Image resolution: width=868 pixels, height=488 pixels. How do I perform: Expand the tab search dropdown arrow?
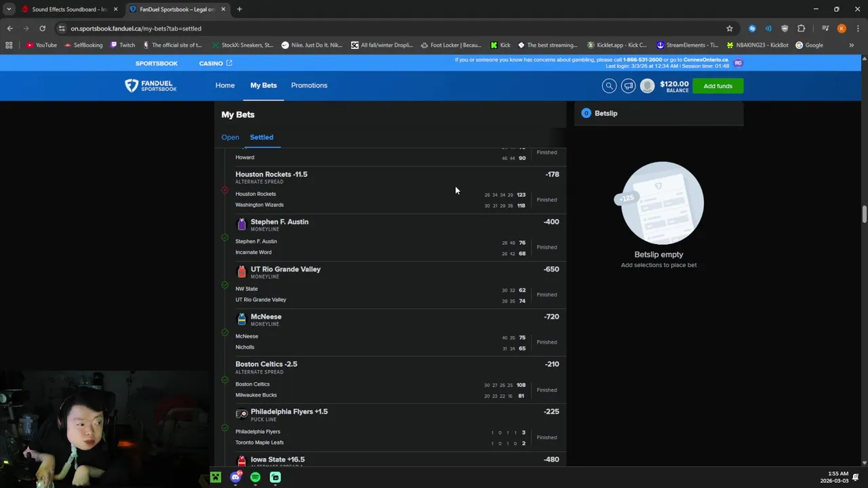point(9,9)
